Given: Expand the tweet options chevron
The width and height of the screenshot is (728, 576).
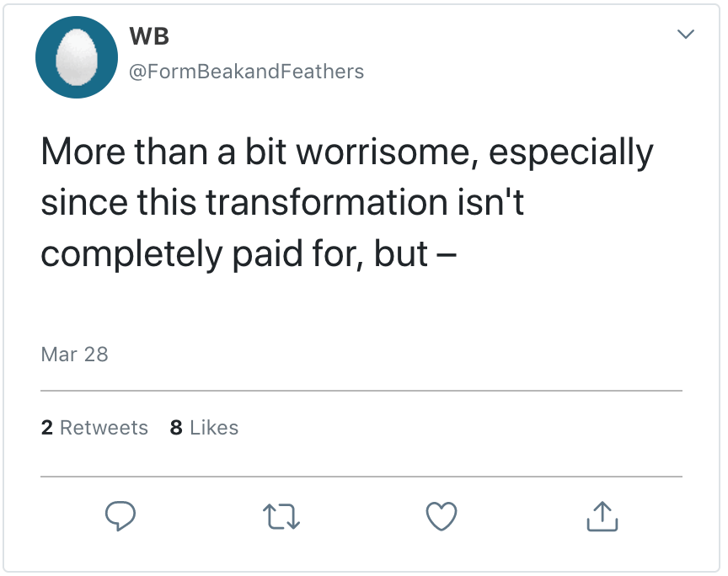Looking at the screenshot, I should point(686,35).
